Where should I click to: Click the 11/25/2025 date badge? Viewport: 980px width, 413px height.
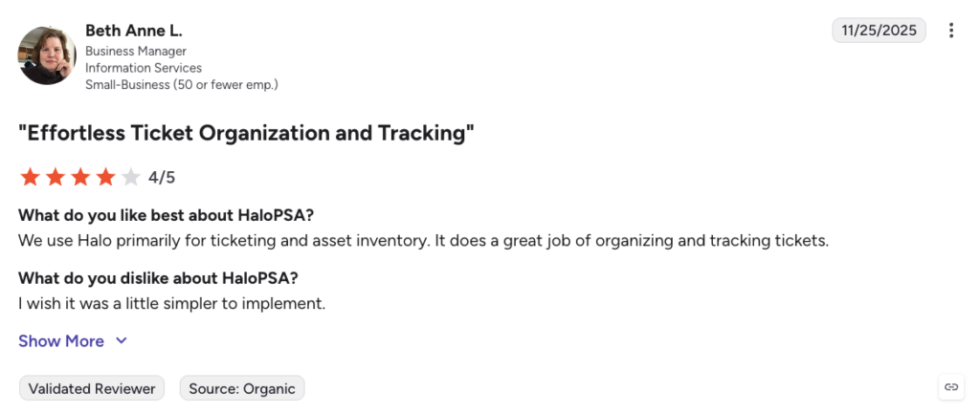point(879,30)
